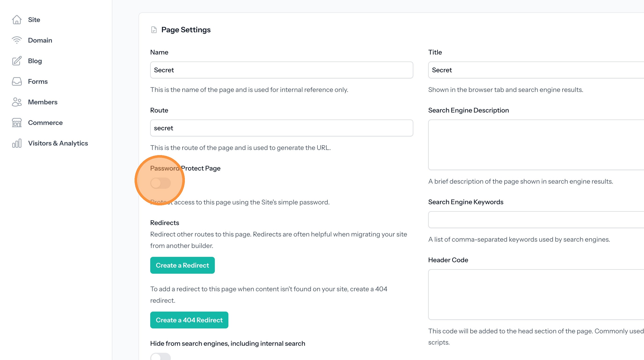
Task: Click Create a 404 Redirect button
Action: coord(189,320)
